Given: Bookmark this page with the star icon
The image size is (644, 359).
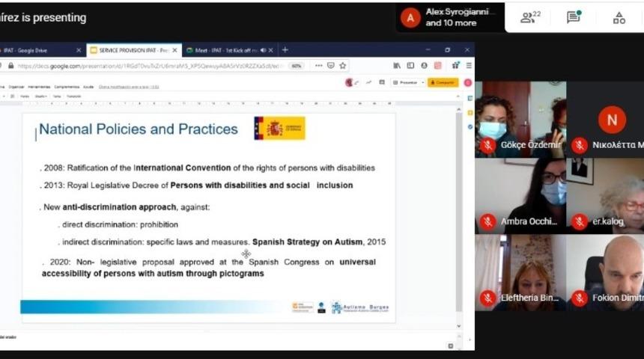Looking at the screenshot, I should pyautogui.click(x=343, y=66).
